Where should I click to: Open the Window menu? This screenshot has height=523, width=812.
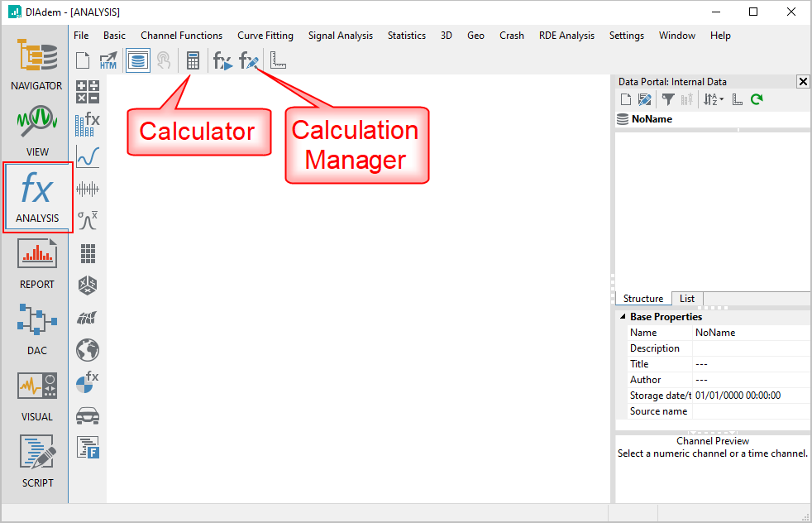(x=677, y=36)
